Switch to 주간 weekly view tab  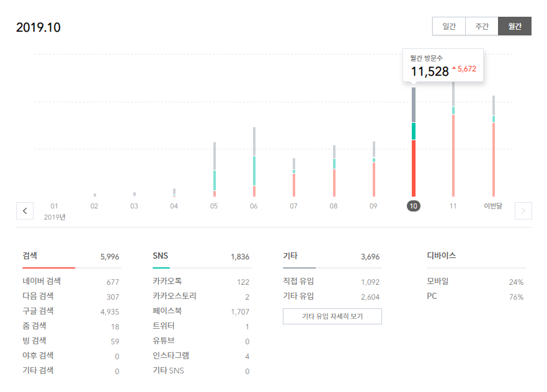[x=482, y=26]
